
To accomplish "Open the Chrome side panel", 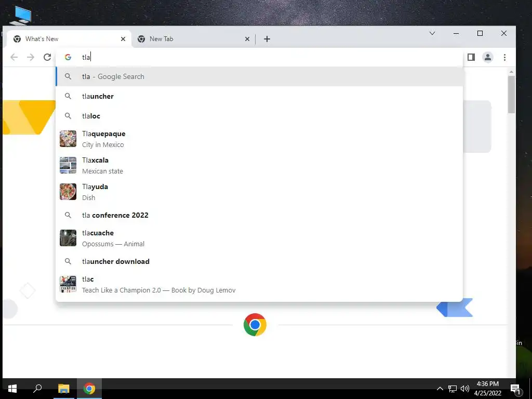I will (x=471, y=57).
